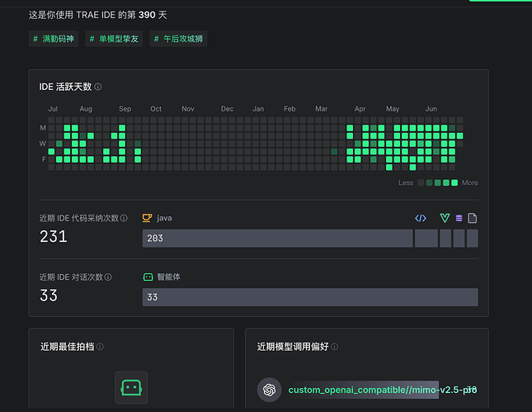Click the 390 day count in the header
The width and height of the screenshot is (532, 412).
(147, 15)
